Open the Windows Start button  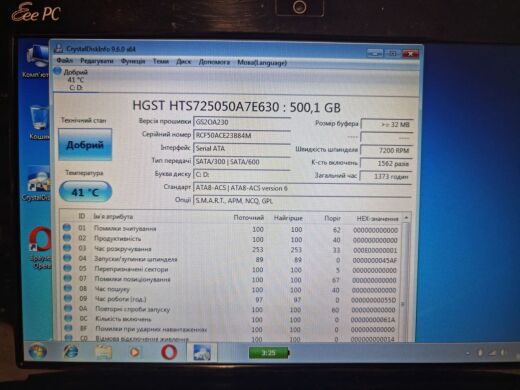pos(38,352)
